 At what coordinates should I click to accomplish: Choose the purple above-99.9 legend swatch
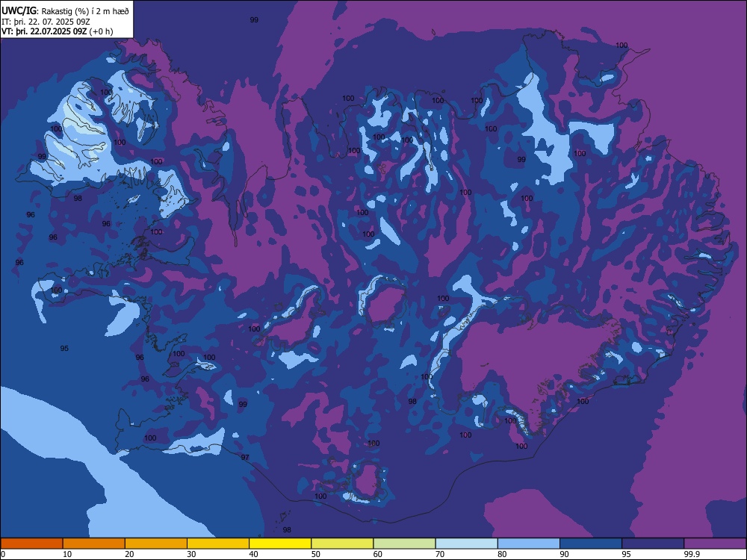click(715, 544)
